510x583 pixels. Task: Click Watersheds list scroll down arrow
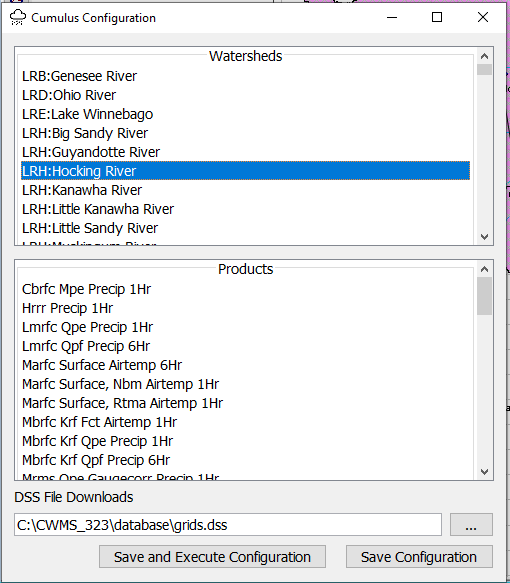tap(484, 236)
